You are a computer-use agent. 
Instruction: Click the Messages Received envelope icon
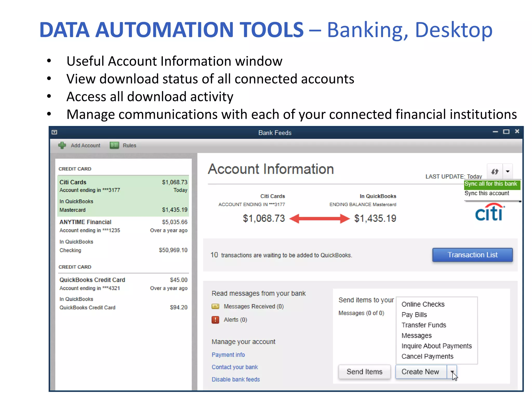click(x=215, y=307)
